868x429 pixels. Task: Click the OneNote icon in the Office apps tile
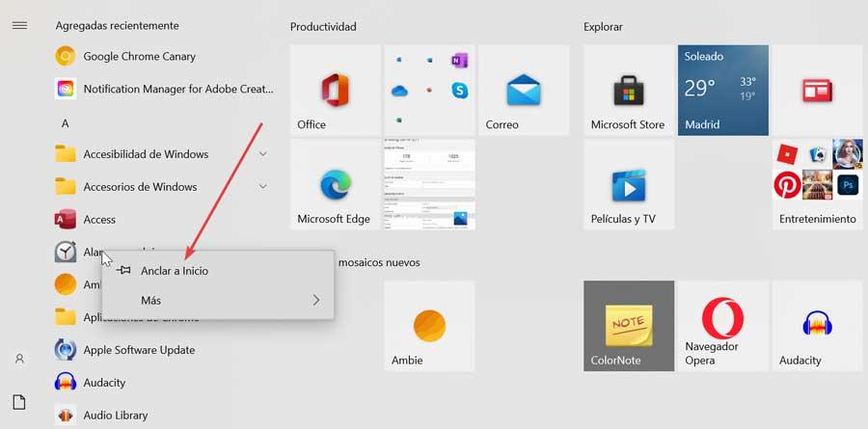[x=459, y=61]
